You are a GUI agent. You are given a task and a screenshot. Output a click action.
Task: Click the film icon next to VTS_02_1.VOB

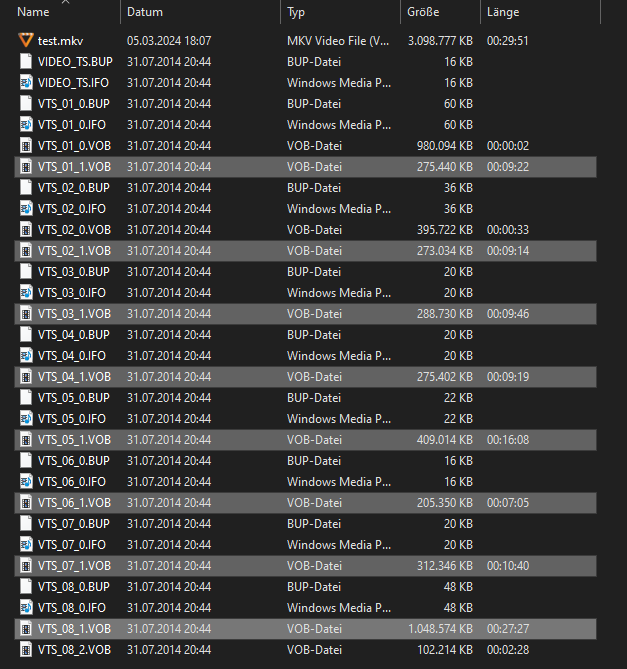26,250
